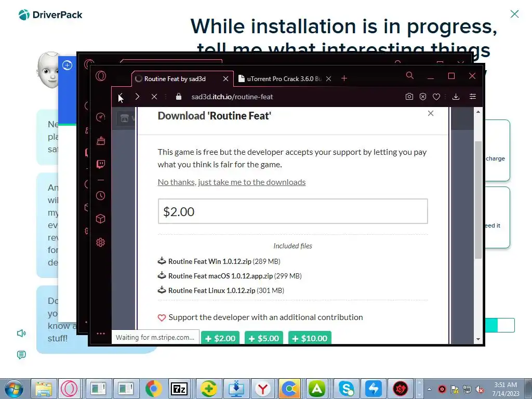This screenshot has height=399, width=532.
Task: Open muted volume icon in tray
Action: (x=480, y=389)
